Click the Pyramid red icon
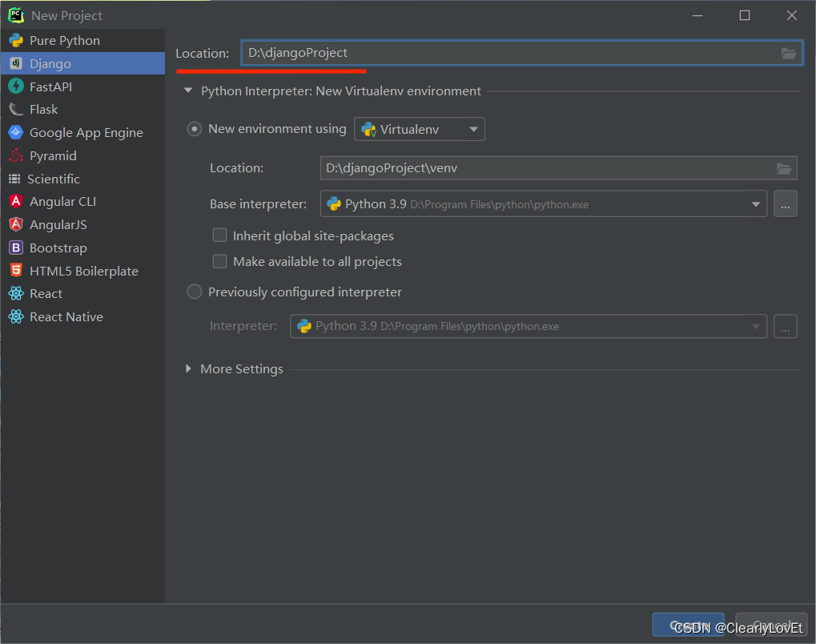Image resolution: width=816 pixels, height=644 pixels. (16, 155)
